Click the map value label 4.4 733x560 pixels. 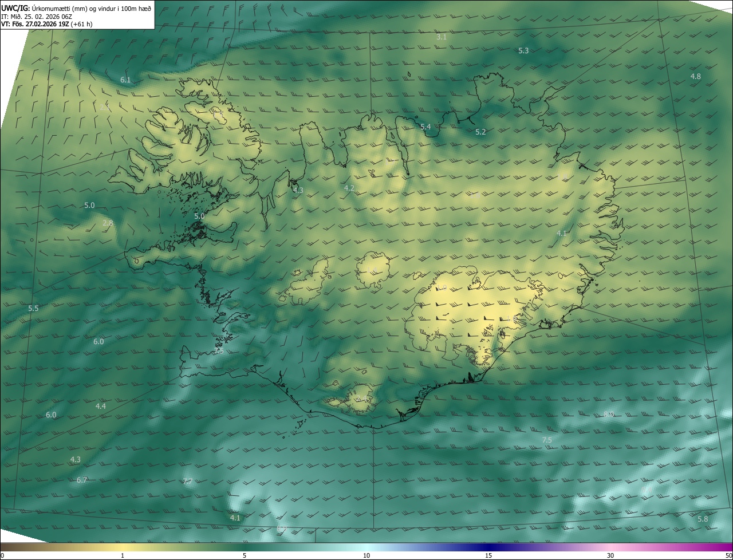(100, 406)
